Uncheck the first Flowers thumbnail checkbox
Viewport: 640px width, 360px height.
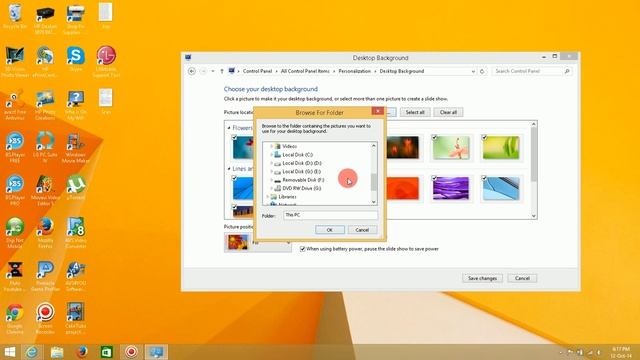click(234, 138)
